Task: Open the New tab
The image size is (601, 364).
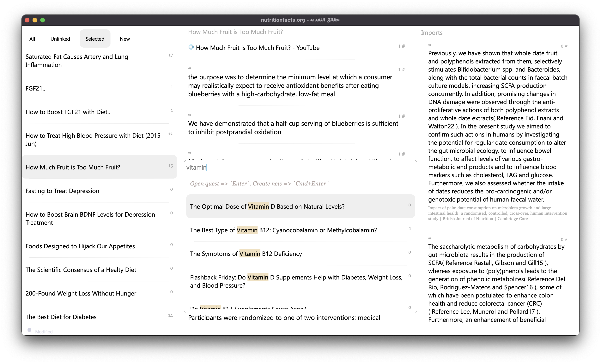Action: (125, 39)
